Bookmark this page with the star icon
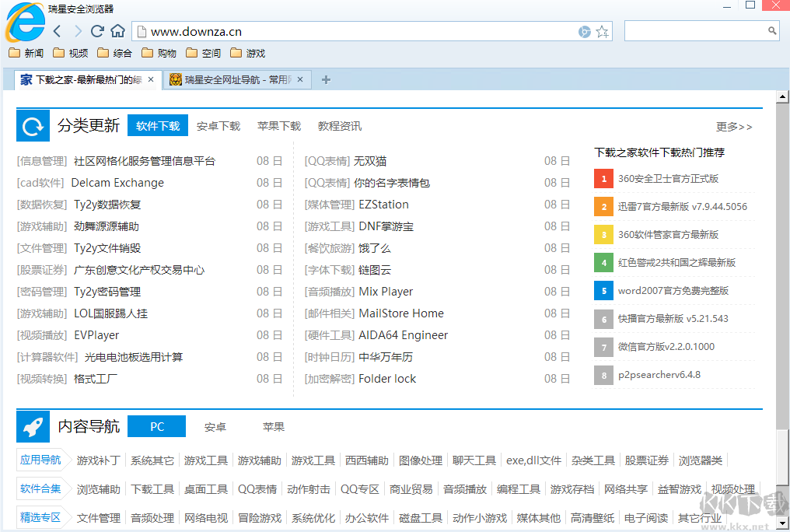The width and height of the screenshot is (790, 532). click(602, 31)
